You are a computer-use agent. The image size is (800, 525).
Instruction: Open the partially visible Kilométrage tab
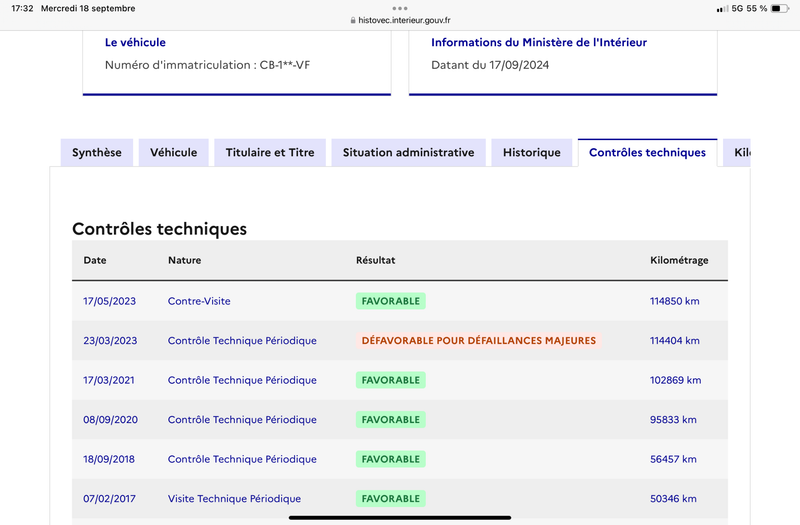737,153
